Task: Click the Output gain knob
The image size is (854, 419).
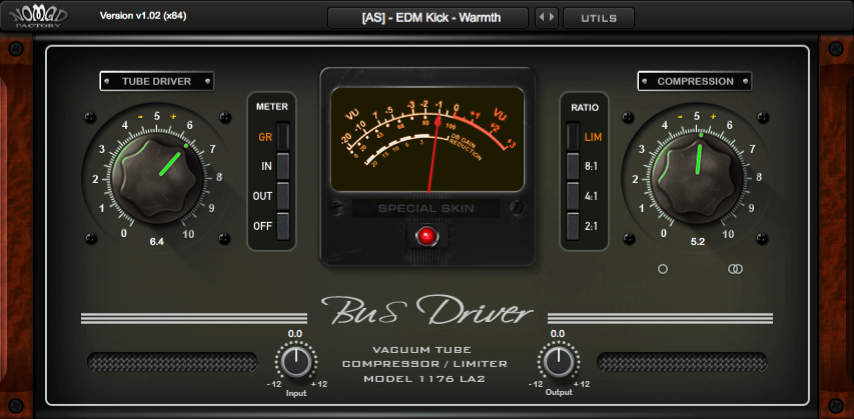Action: tap(558, 362)
